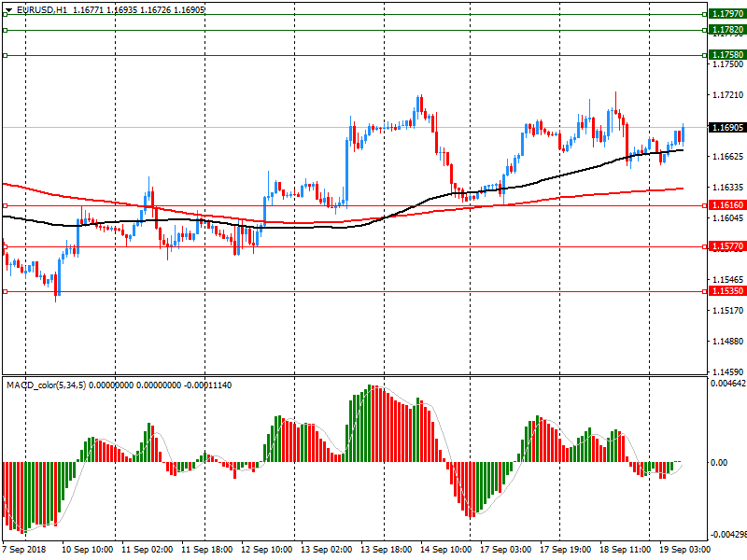
Task: Select the green 1.17970 price level tag
Action: point(726,15)
